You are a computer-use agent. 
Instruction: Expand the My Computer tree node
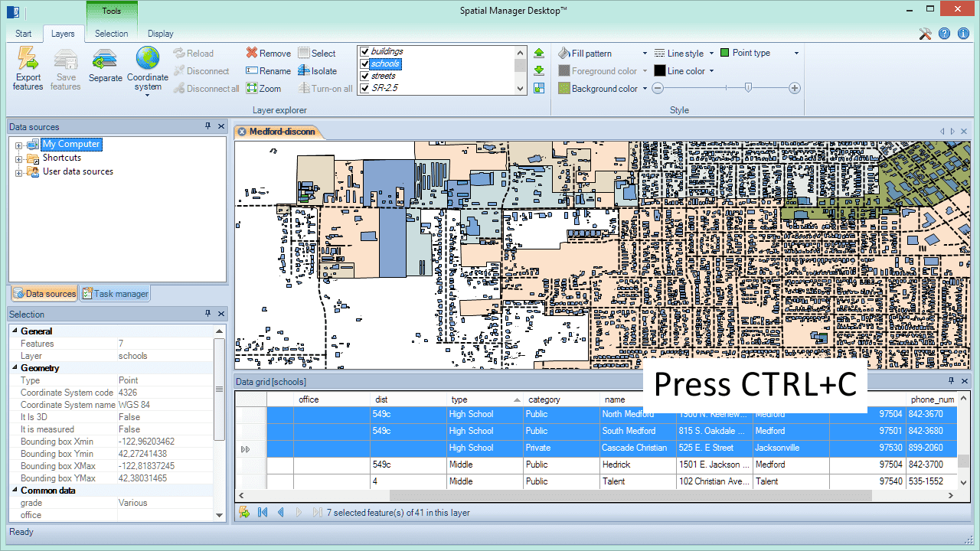tap(19, 145)
